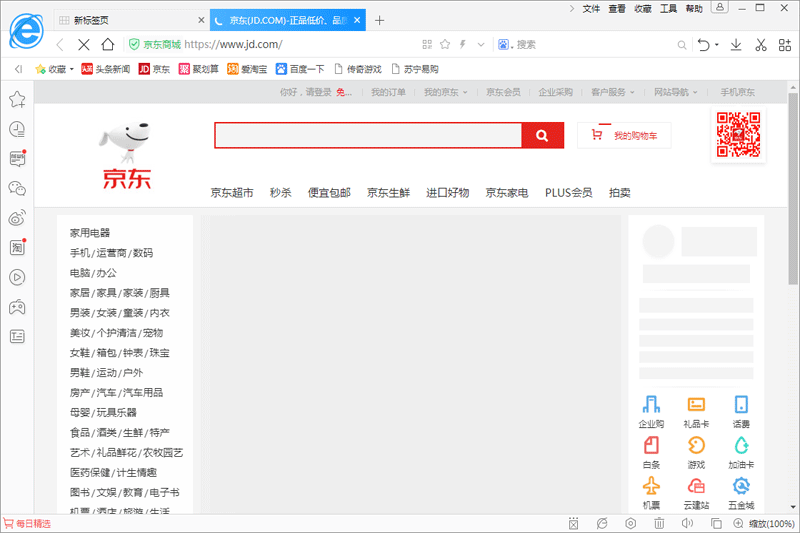Open the sidebar Taobao 淘 icon

click(17, 248)
